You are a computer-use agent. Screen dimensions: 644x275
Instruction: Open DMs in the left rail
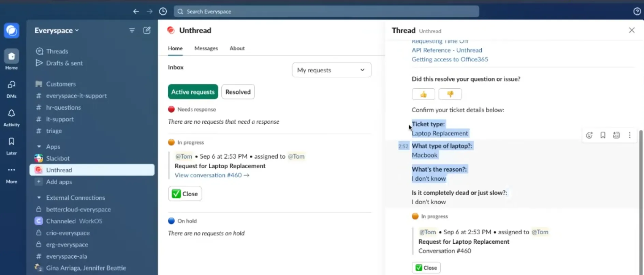(12, 89)
